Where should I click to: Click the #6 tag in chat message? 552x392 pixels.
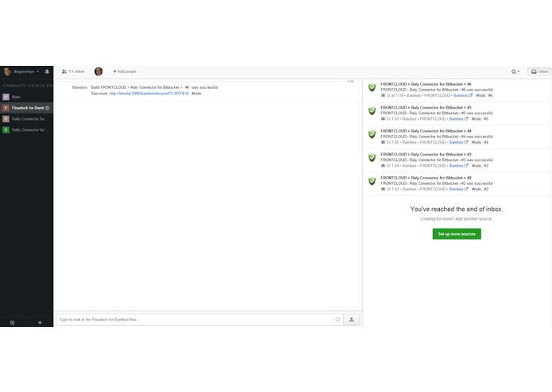[187, 87]
